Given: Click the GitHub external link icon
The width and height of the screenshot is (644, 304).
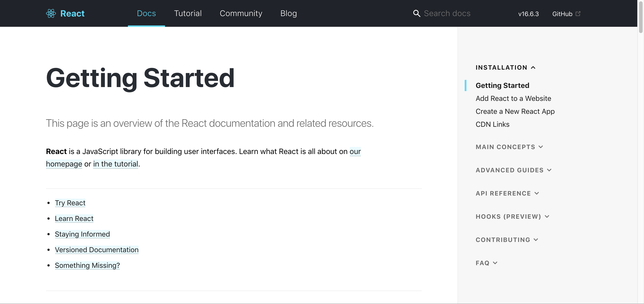Looking at the screenshot, I should [578, 13].
